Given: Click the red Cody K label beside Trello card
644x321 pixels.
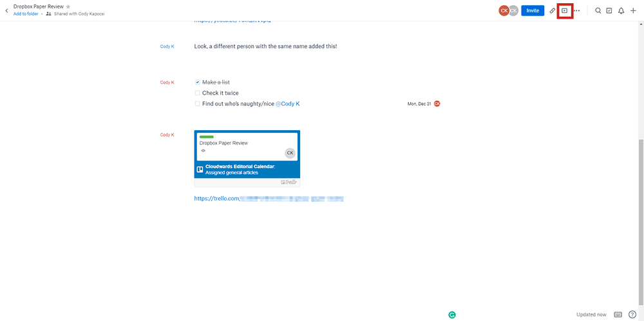Looking at the screenshot, I should coord(167,135).
